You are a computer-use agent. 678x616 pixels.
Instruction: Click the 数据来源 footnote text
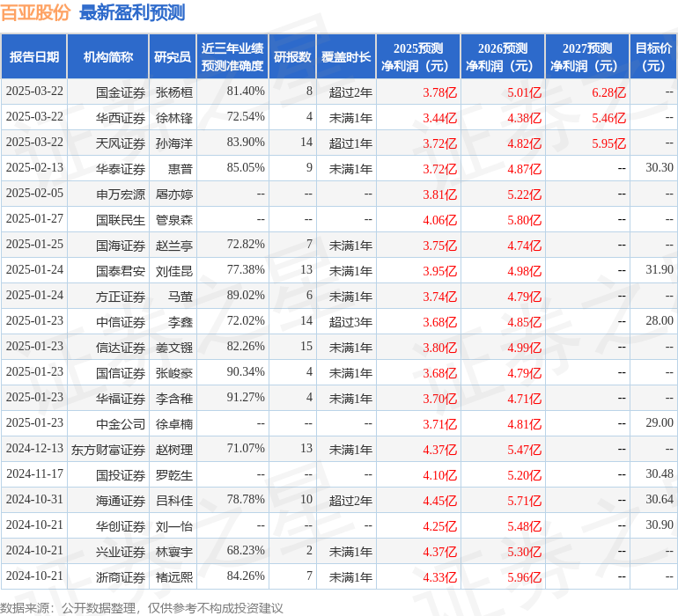pos(142,608)
